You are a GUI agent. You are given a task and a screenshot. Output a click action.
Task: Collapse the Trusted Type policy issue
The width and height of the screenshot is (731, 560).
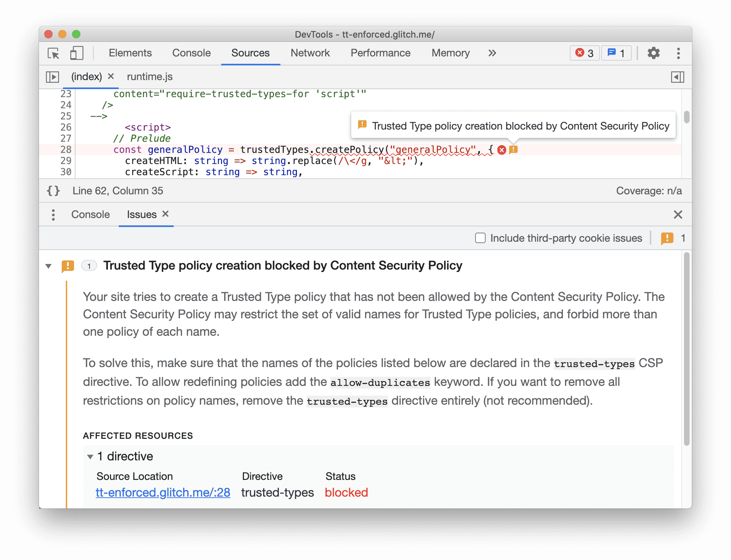51,265
